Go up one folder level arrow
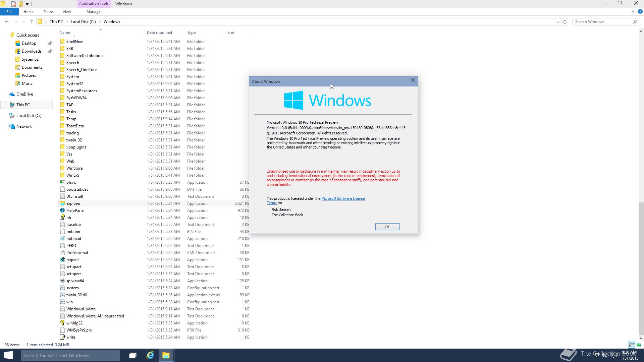Image resolution: width=644 pixels, height=362 pixels. click(x=32, y=22)
